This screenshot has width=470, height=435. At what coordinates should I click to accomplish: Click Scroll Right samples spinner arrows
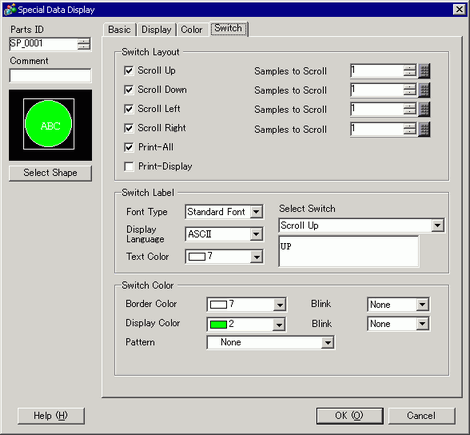click(x=410, y=129)
